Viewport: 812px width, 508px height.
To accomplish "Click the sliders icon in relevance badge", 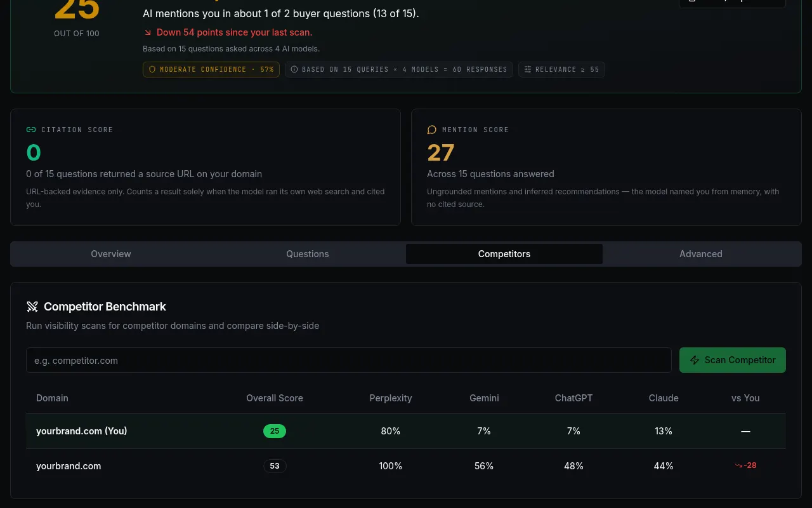I will coord(528,69).
